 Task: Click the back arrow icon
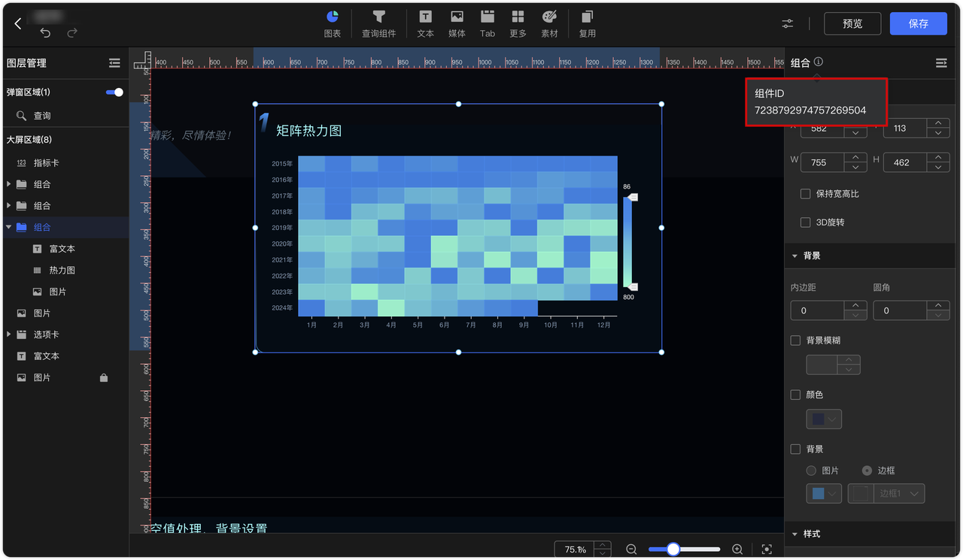[18, 23]
